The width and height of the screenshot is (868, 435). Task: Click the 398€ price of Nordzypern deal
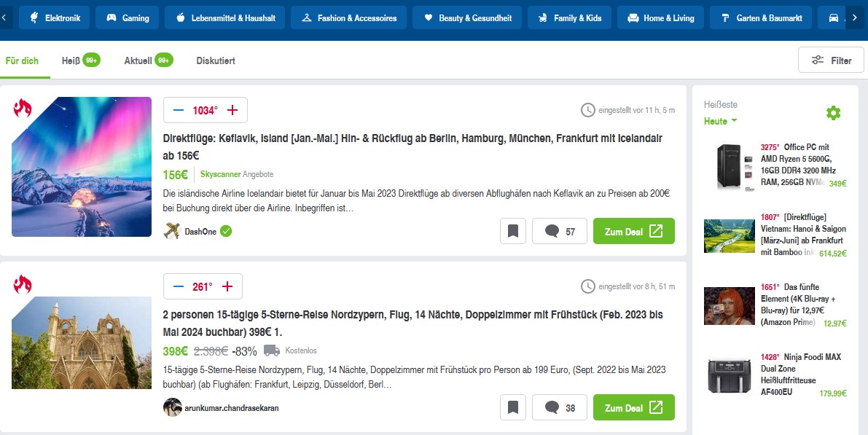[176, 351]
